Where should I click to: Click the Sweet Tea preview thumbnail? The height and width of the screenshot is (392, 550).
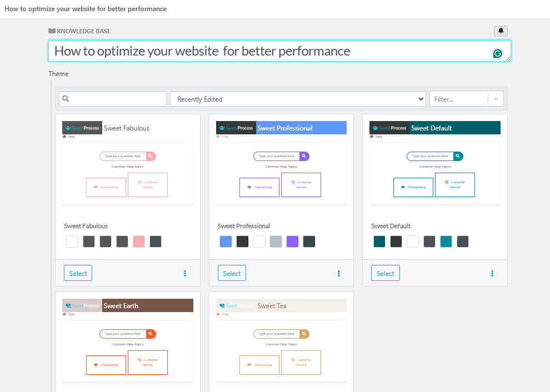point(281,340)
